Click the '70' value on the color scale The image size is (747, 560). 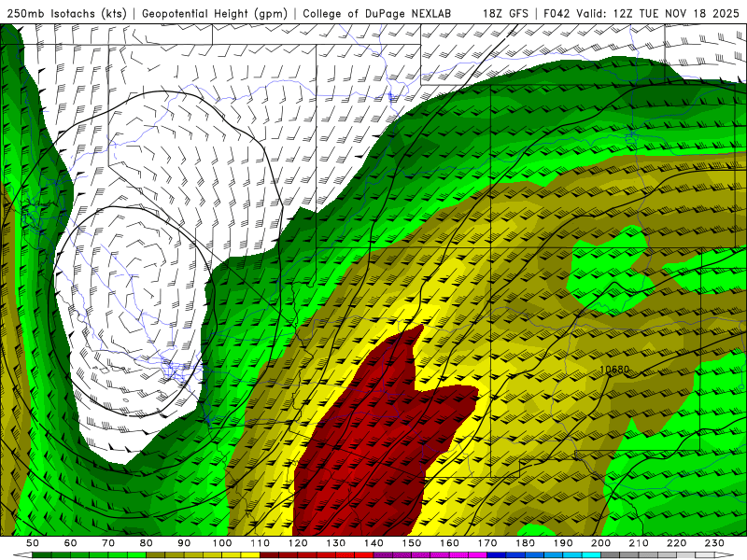(x=108, y=543)
